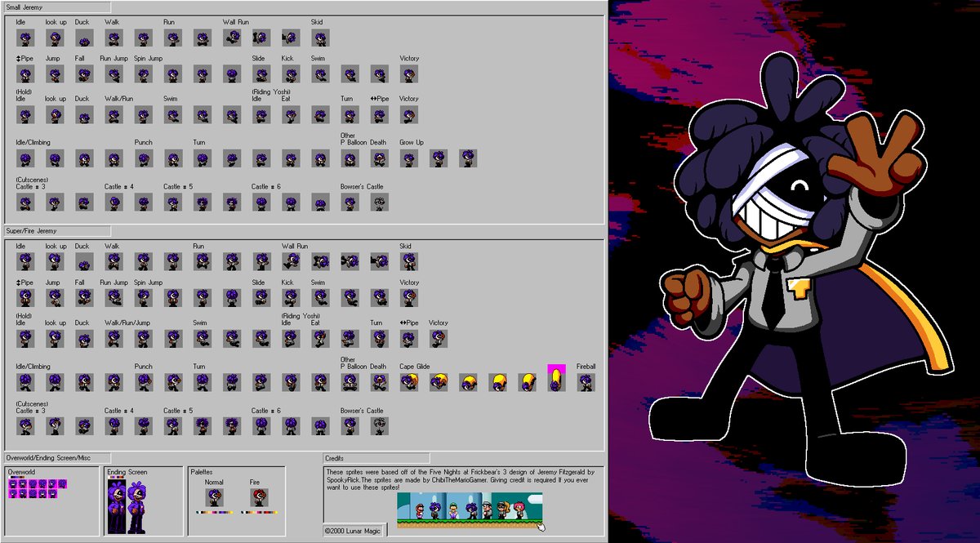The height and width of the screenshot is (543, 980).
Task: Select the Overworld/Ending Screen/Misc header
Action: 57,458
